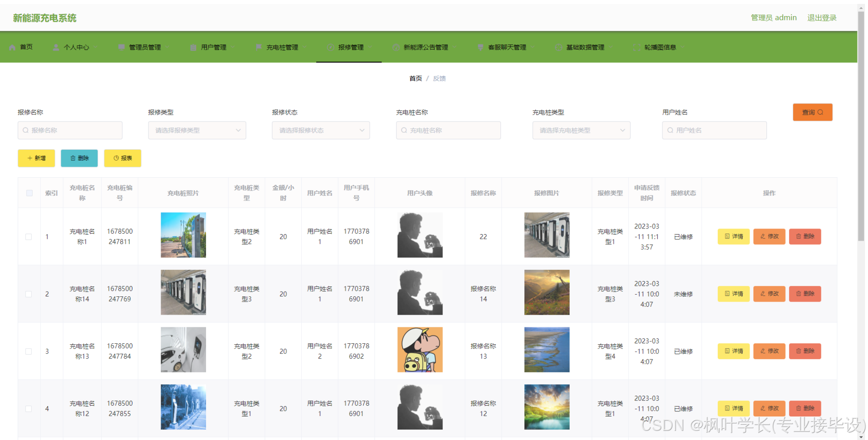Click 修改 for row 2
Screen dimensions: 868x440
pyautogui.click(x=769, y=294)
